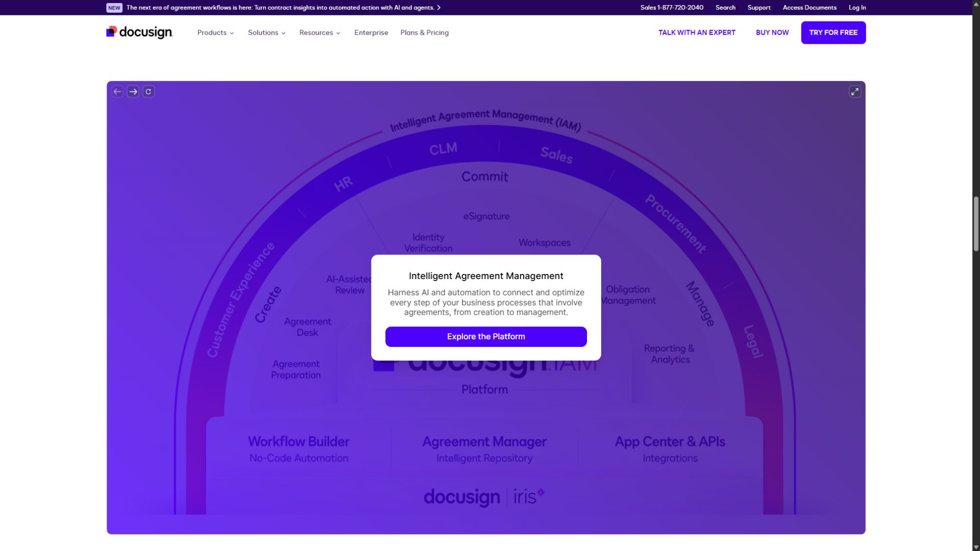This screenshot has height=551, width=980.
Task: Select Reporting & Analytics in the diagram
Action: pos(670,354)
